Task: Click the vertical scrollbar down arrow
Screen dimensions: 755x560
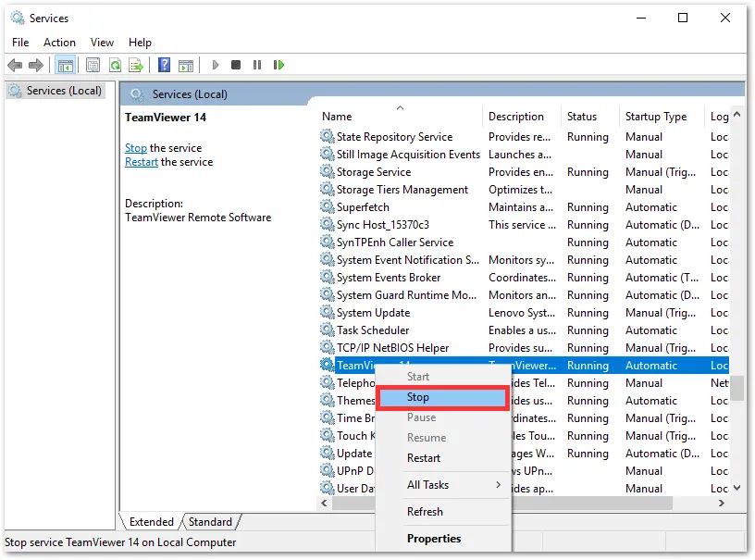Action: (736, 488)
